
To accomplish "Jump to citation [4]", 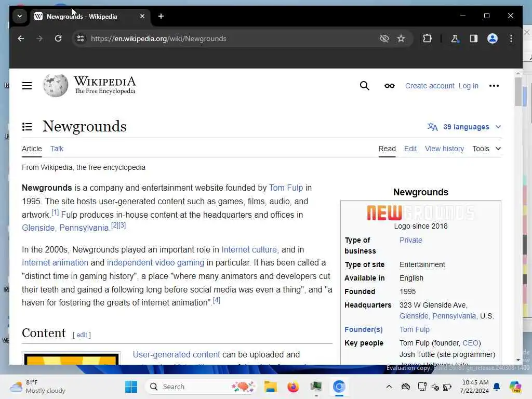I will (217, 300).
